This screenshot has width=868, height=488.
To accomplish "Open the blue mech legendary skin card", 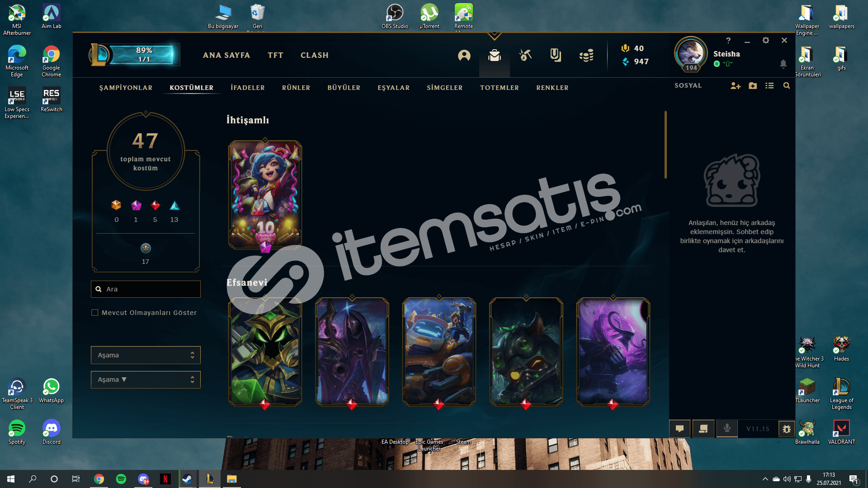I will tap(439, 352).
